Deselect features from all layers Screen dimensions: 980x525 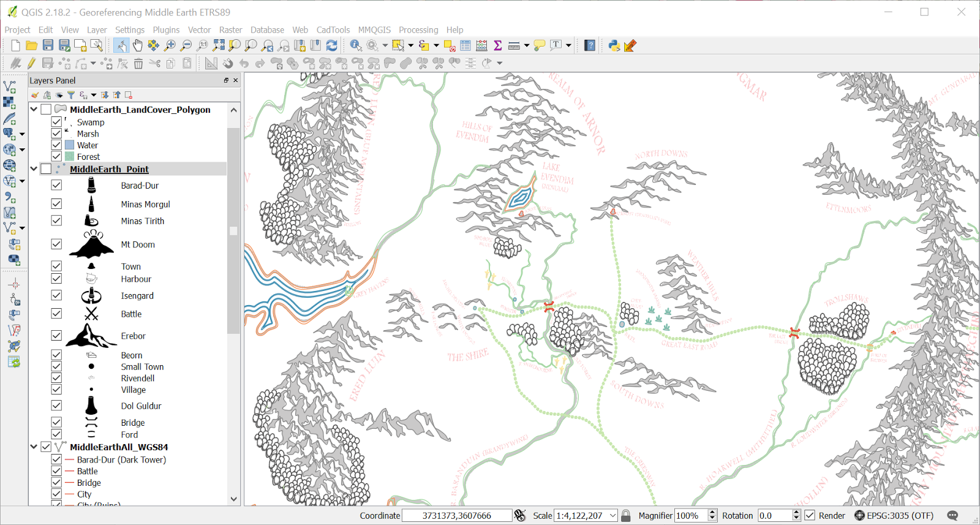coord(450,45)
